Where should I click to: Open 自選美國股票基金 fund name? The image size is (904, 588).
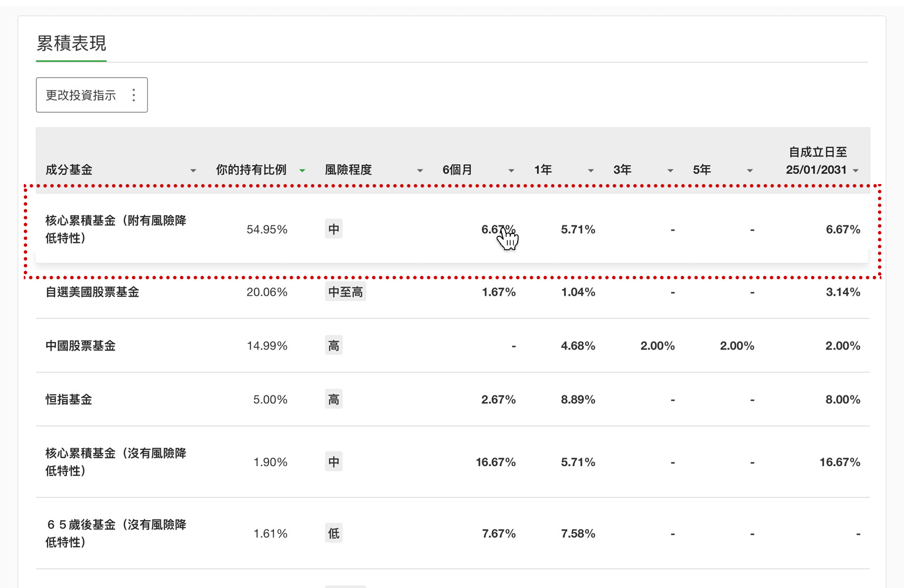[92, 292]
